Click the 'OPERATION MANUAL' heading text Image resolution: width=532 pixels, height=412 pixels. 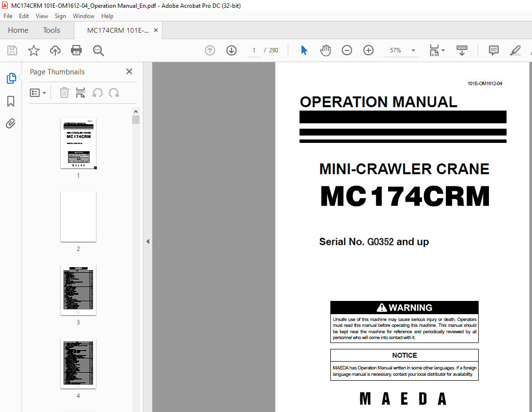pyautogui.click(x=378, y=102)
